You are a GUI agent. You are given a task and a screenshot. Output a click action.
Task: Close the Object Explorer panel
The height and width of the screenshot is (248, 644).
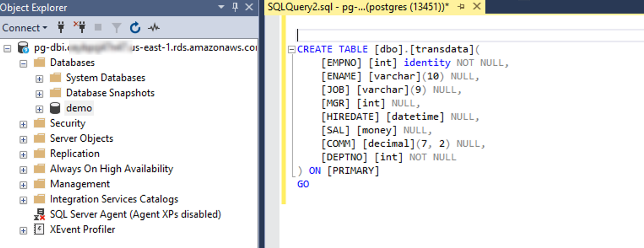pyautogui.click(x=249, y=7)
